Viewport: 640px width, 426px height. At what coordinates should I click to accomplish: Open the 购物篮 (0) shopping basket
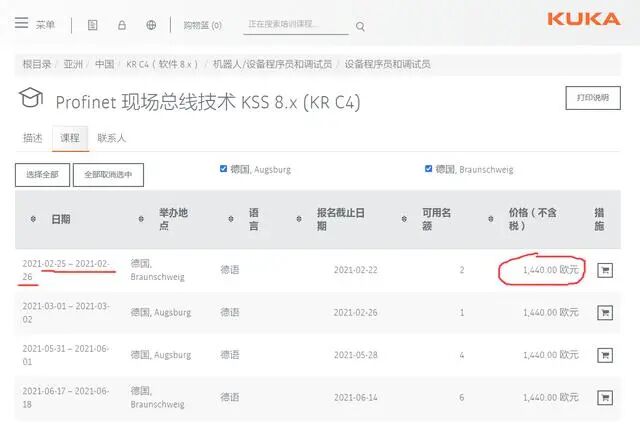coord(202,25)
